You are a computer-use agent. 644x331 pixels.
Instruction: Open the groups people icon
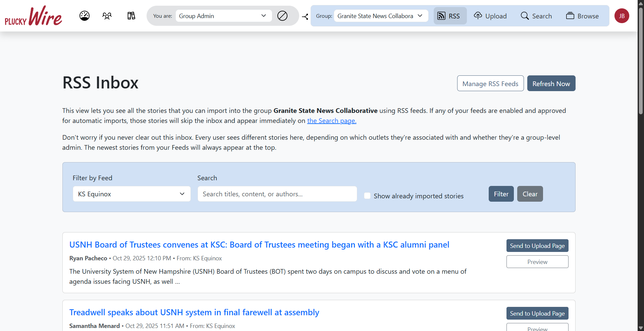click(x=107, y=16)
